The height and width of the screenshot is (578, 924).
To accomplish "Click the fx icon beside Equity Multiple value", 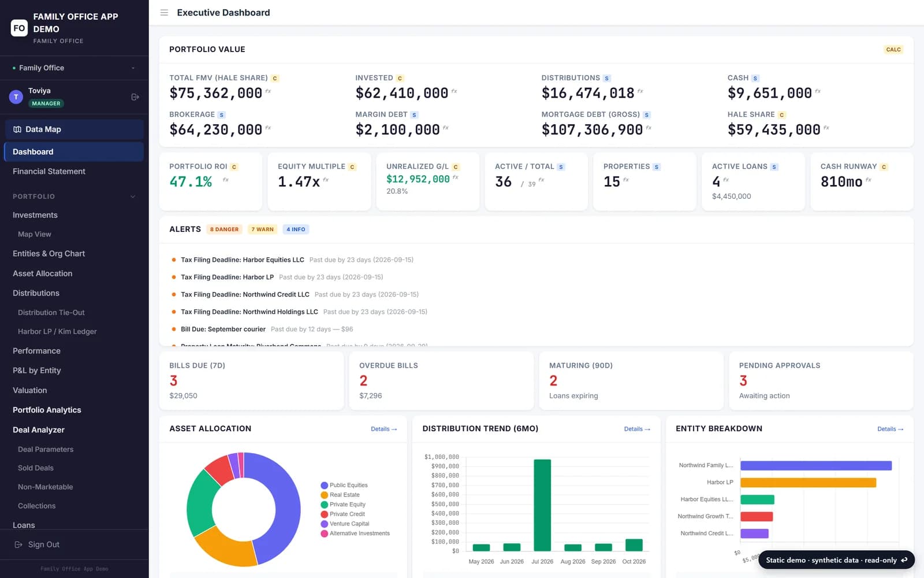I will click(326, 180).
